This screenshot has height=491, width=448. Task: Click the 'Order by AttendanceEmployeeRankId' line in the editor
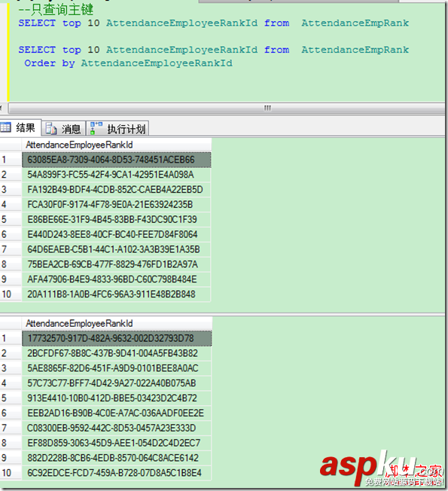coord(128,63)
